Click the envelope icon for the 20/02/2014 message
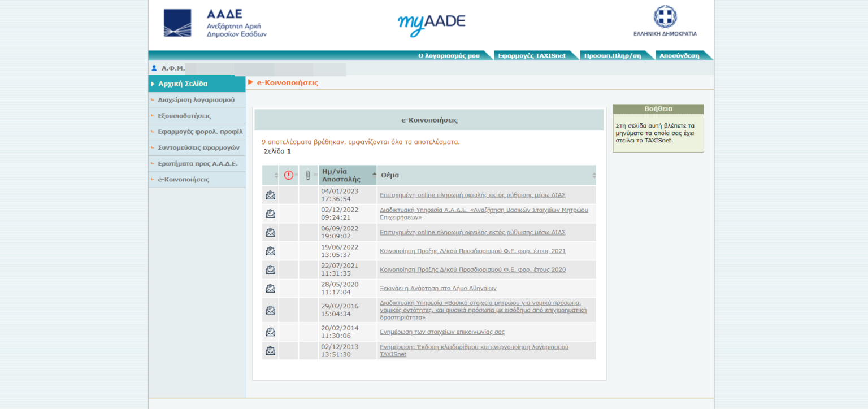This screenshot has width=868, height=409. [270, 332]
